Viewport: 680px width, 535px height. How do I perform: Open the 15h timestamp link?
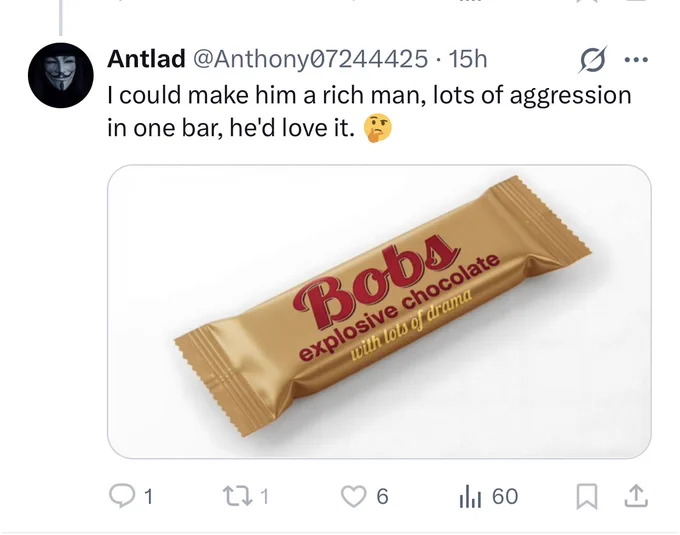pyautogui.click(x=468, y=59)
